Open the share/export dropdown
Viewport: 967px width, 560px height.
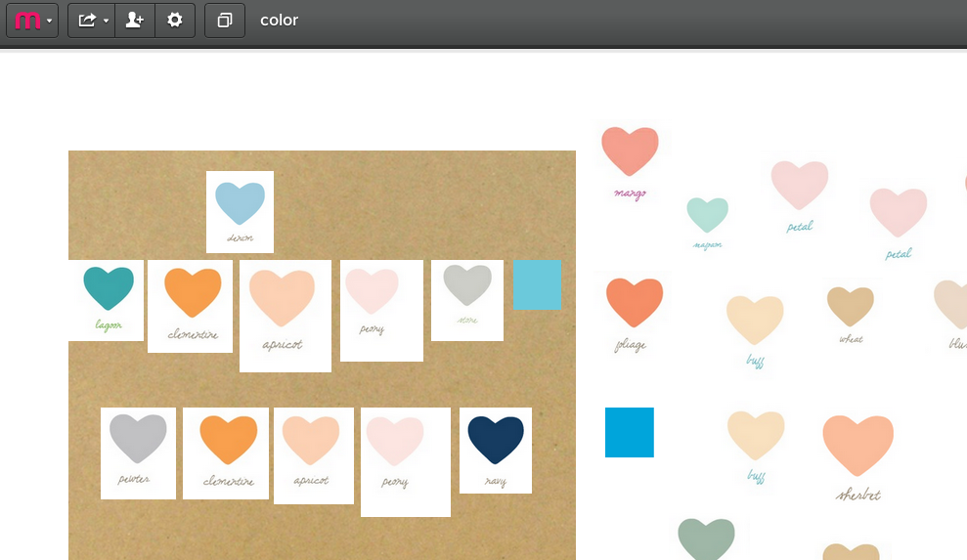(92, 21)
